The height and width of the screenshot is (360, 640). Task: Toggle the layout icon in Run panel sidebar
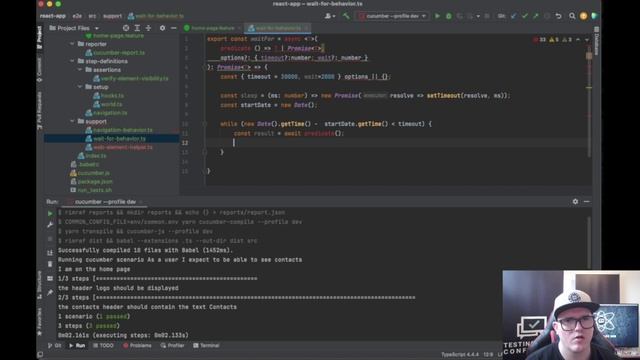pyautogui.click(x=50, y=278)
